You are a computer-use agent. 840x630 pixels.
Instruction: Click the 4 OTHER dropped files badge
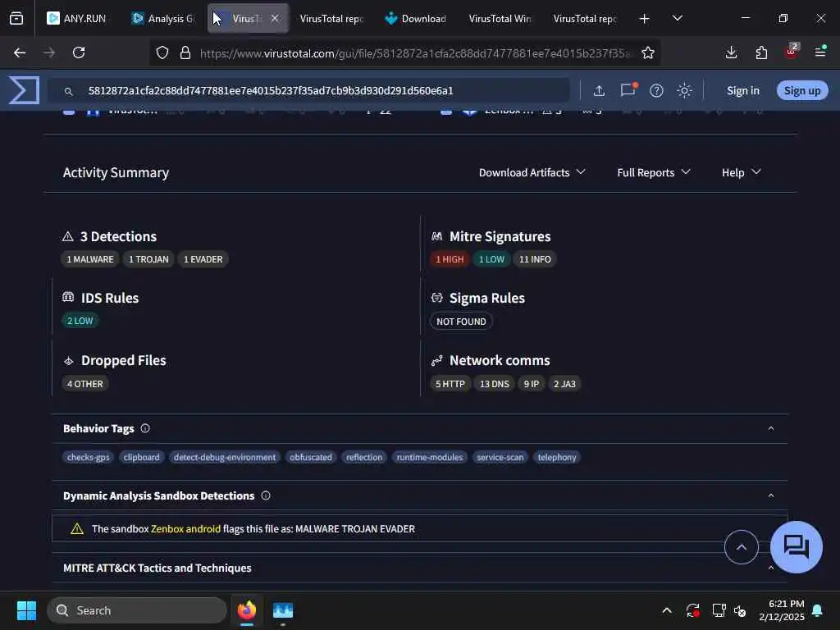click(x=84, y=384)
